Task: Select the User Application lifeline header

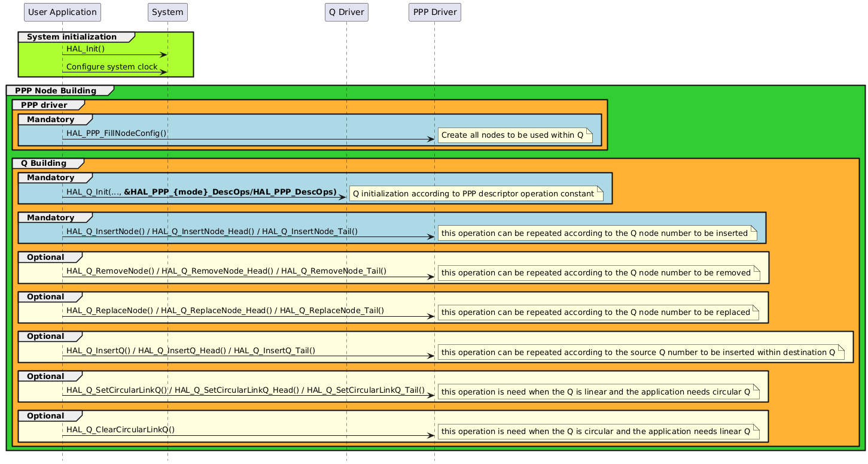Action: pos(62,12)
